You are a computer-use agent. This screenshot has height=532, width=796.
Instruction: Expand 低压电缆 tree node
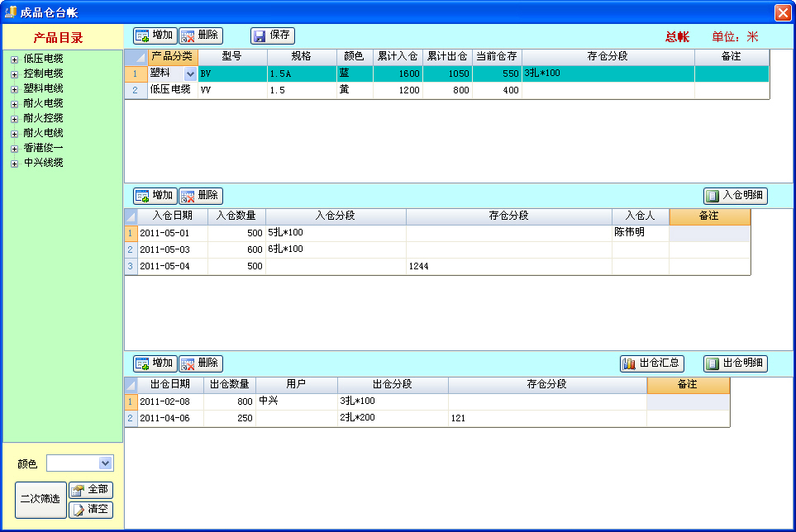coord(14,59)
